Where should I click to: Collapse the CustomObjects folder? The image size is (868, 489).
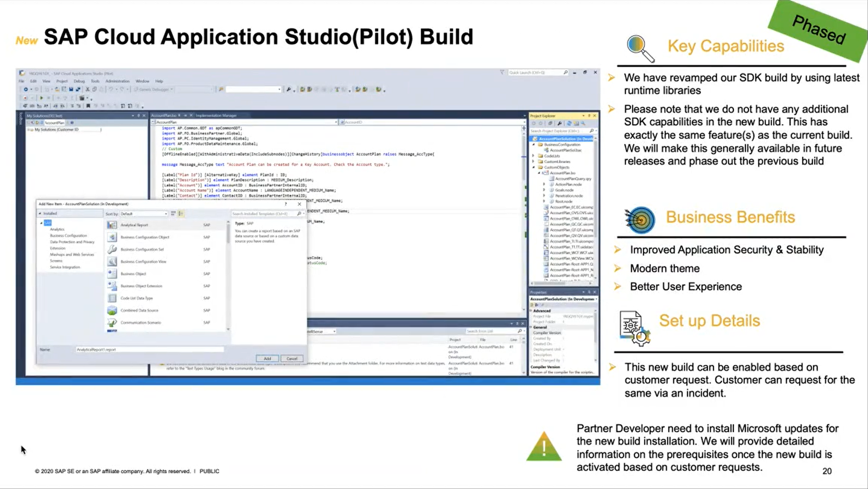pos(534,167)
